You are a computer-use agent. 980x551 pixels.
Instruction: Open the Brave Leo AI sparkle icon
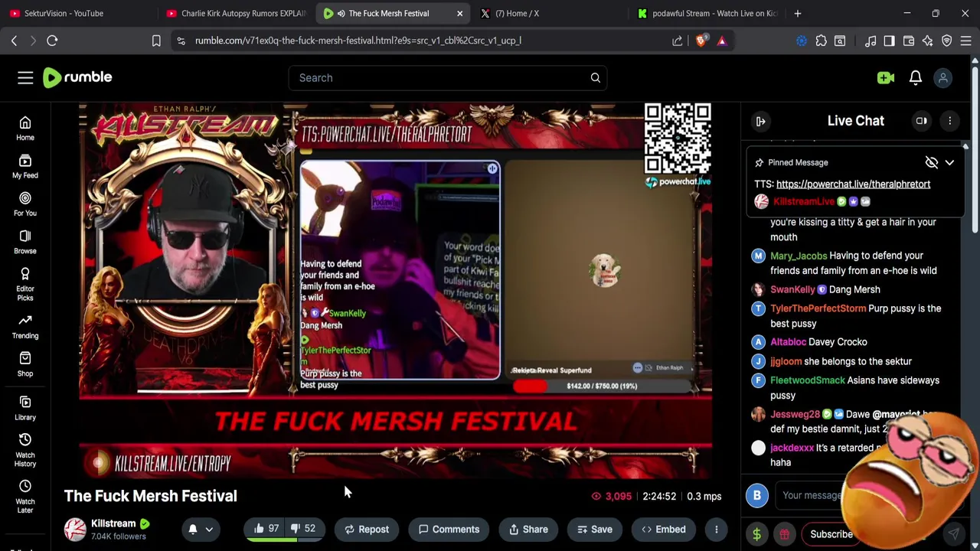pyautogui.click(x=928, y=41)
